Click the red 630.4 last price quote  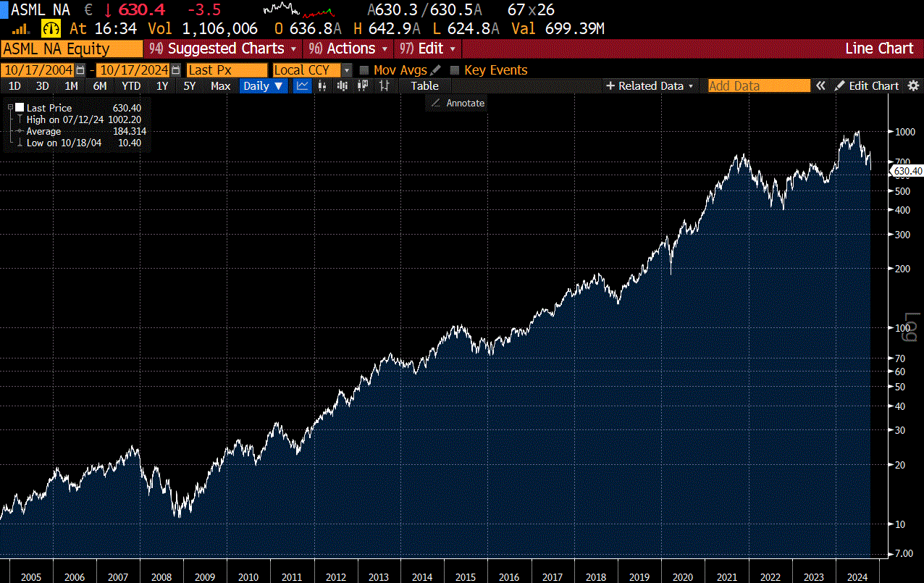(141, 10)
